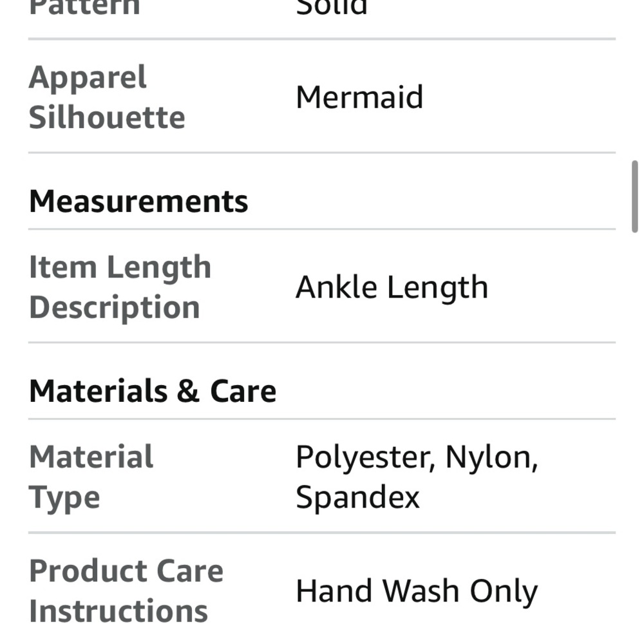Select the Ankle Length value
Image resolution: width=644 pixels, height=644 pixels.
tap(392, 287)
